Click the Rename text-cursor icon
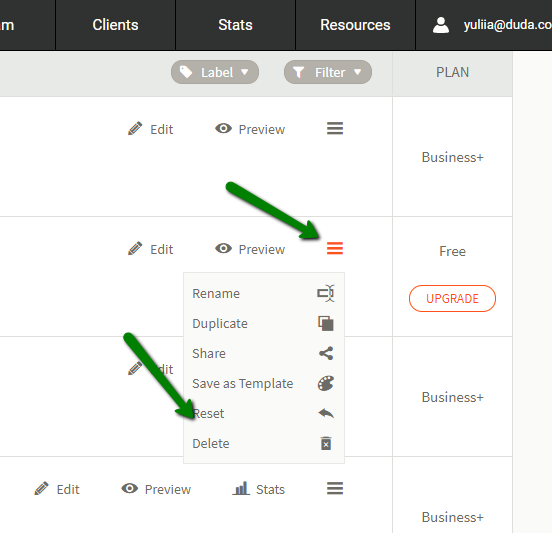This screenshot has height=533, width=552. (x=326, y=293)
